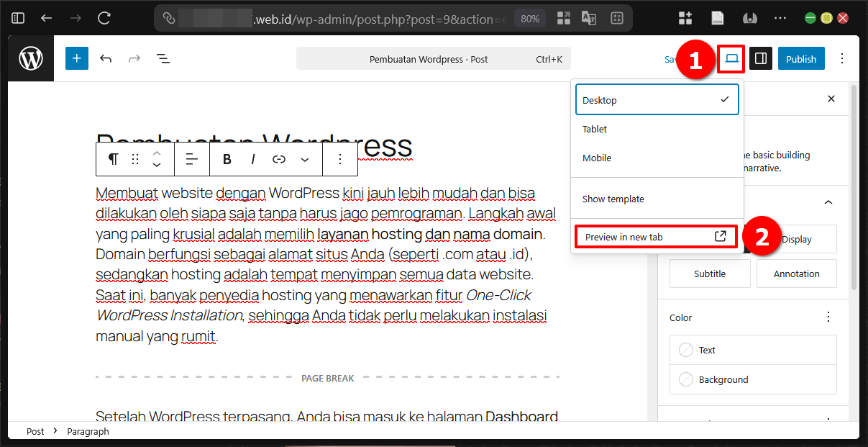Toggle italic formatting in the block toolbar
Image resolution: width=868 pixels, height=447 pixels.
pos(252,159)
